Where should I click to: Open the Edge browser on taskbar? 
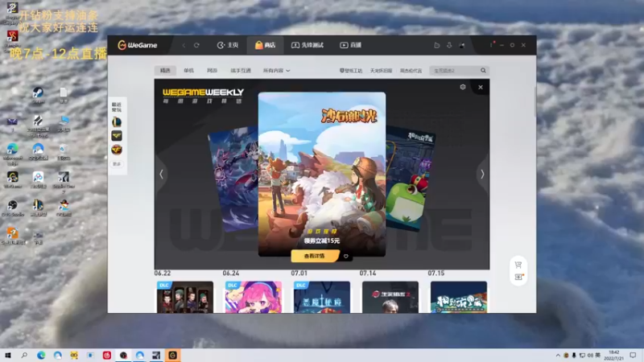41,356
